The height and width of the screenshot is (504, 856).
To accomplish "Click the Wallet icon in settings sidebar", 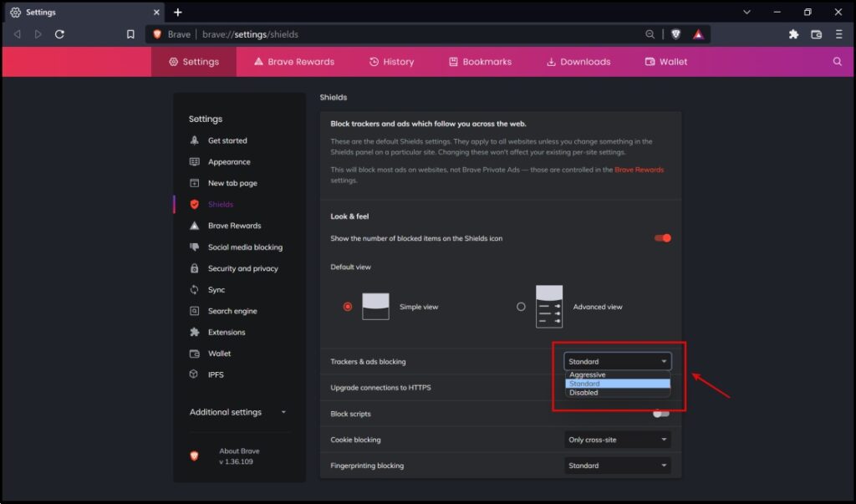I will (194, 354).
